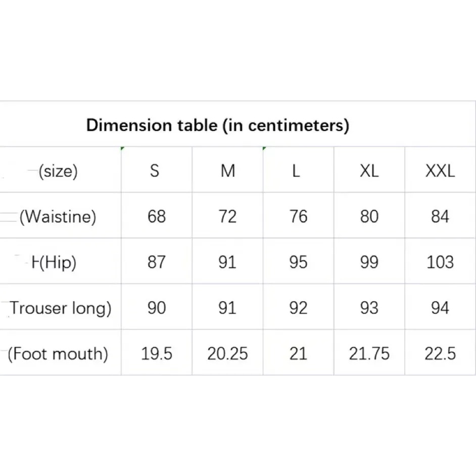The image size is (476, 476).
Task: Select the (Waistine) row label
Action: pos(58,216)
